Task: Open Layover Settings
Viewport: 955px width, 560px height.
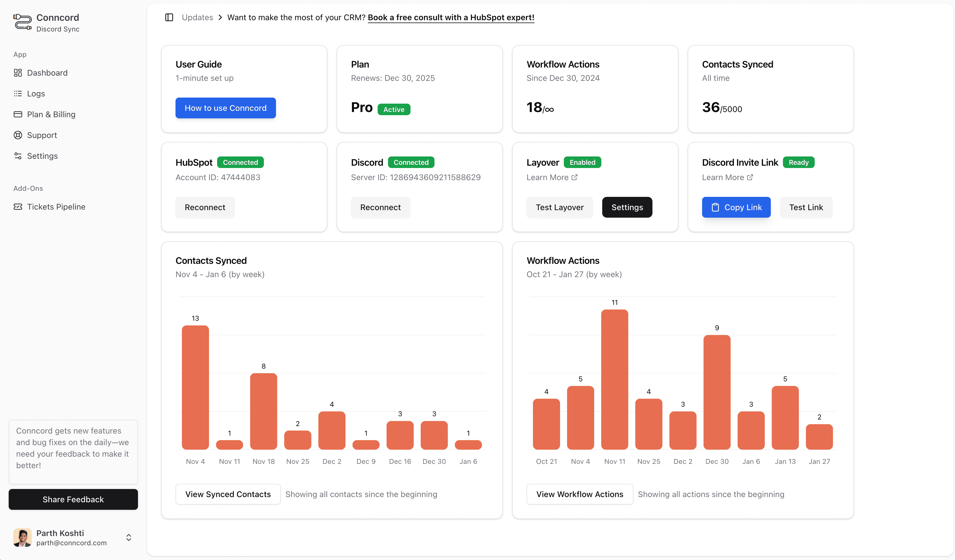Action: [x=627, y=207]
